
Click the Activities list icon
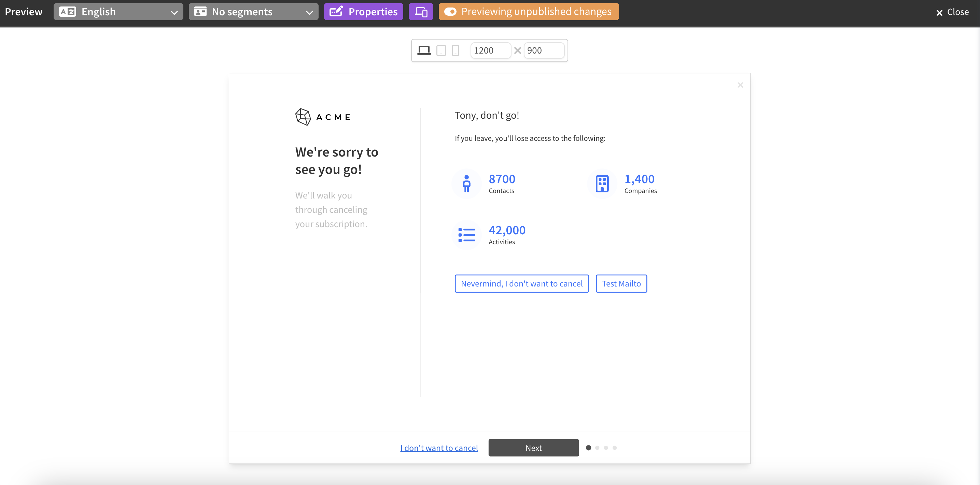[466, 235]
